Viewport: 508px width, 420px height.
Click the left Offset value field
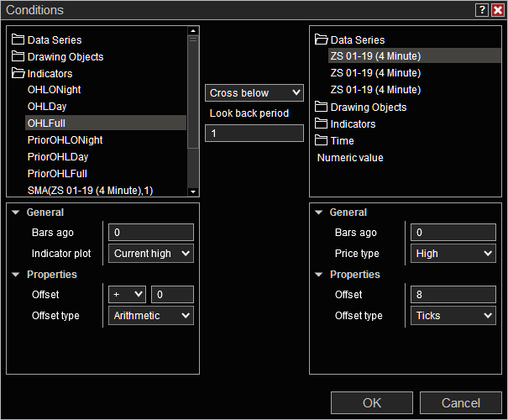[172, 294]
